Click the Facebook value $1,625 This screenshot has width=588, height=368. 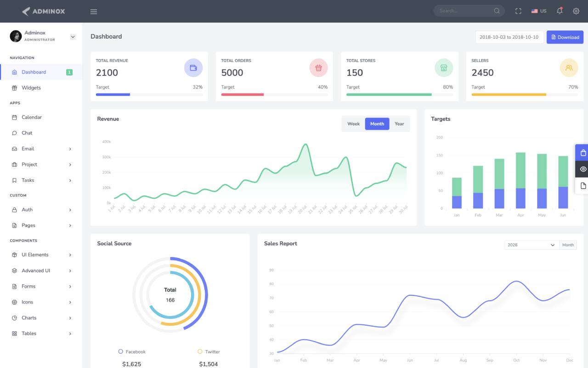(x=132, y=364)
